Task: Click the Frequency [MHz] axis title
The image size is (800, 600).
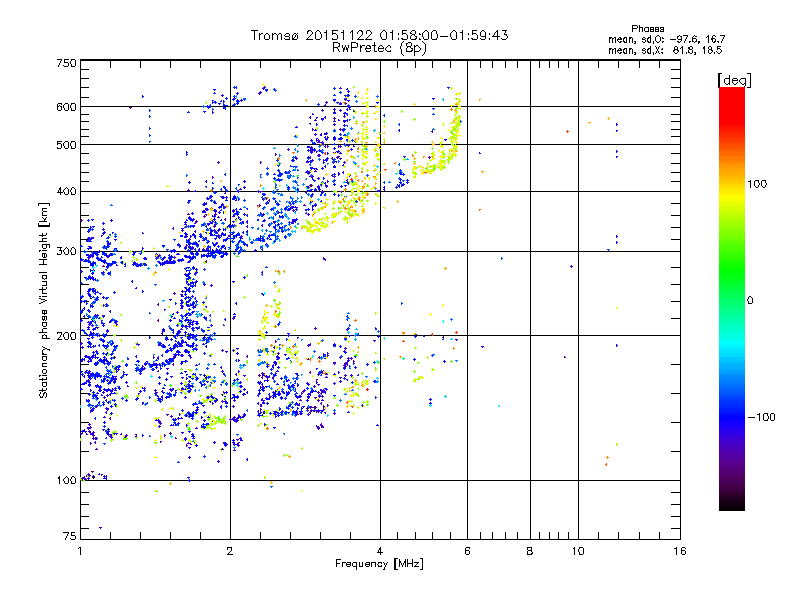Action: point(379,564)
